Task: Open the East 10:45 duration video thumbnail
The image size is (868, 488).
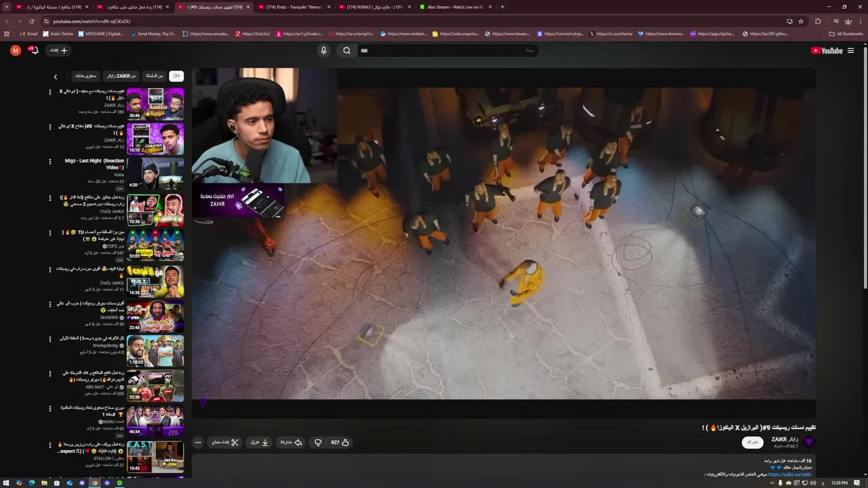Action: click(155, 456)
